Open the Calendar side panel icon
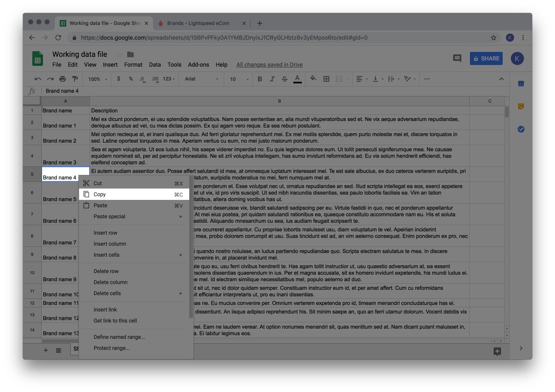The width and height of the screenshot is (555, 392). point(521,84)
